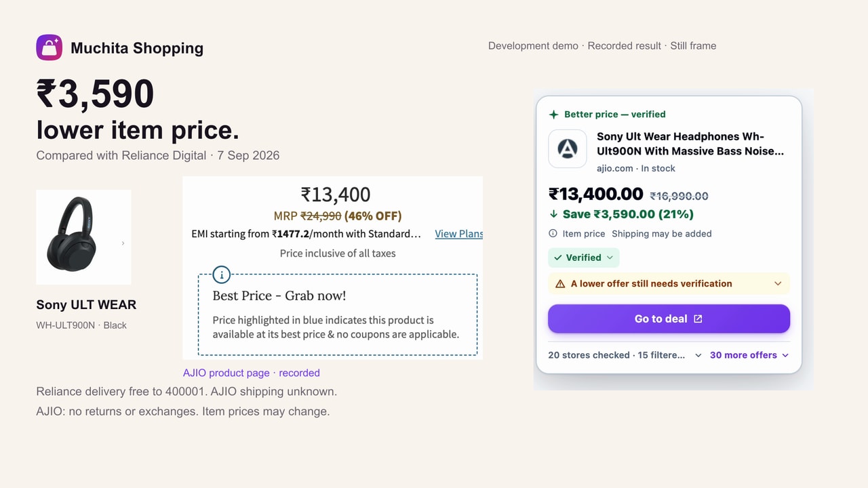
Task: Click the large ₹3,590 headline
Action: point(95,94)
